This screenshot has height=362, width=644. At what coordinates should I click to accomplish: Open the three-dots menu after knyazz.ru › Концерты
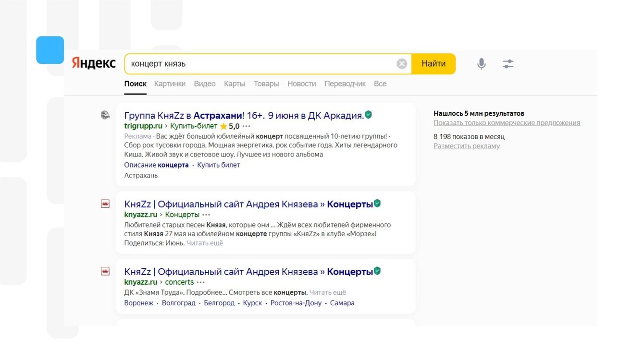click(x=206, y=215)
